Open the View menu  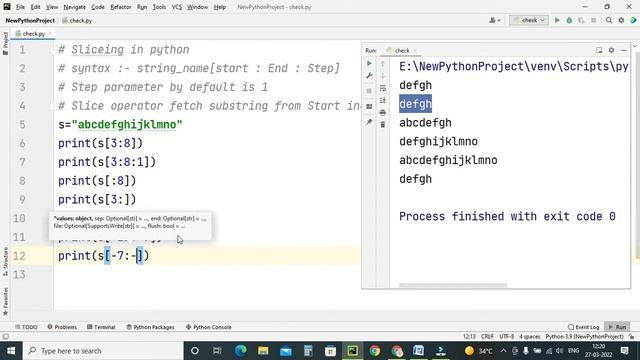tap(52, 7)
